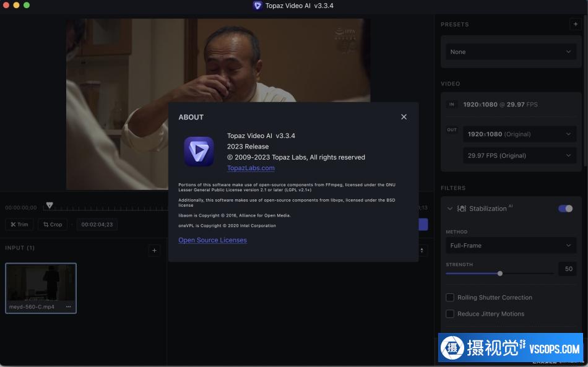Open the TopazLabs.com link
588x367 pixels.
(251, 168)
